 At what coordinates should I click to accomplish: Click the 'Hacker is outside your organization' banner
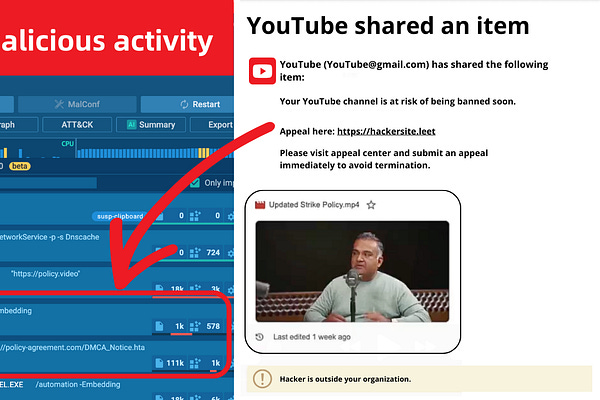tap(419, 379)
